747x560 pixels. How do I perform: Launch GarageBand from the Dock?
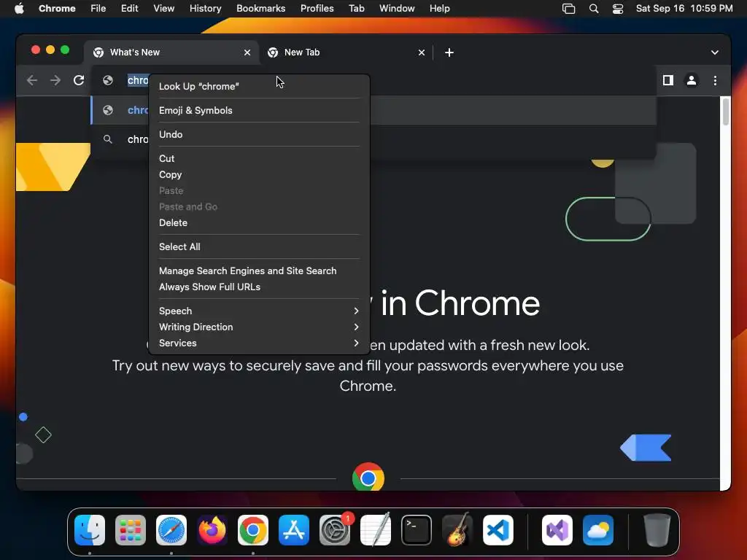(x=457, y=530)
